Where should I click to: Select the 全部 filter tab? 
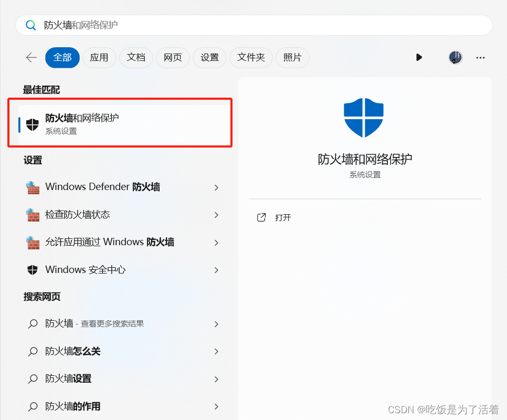62,58
